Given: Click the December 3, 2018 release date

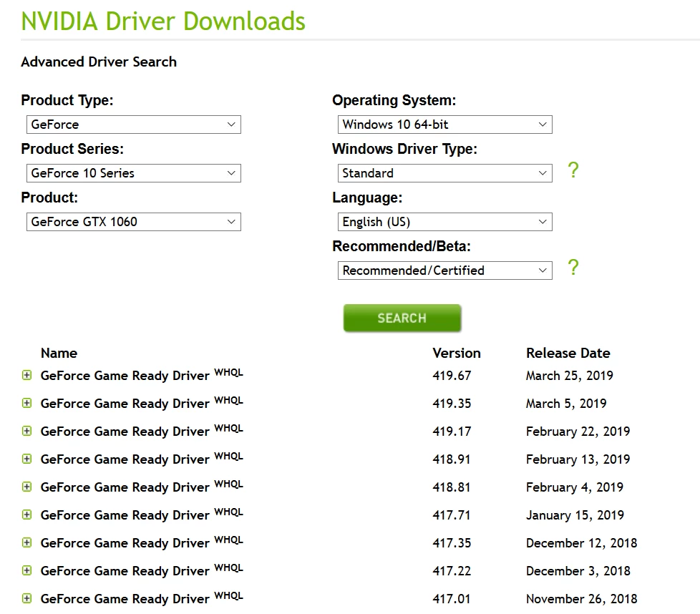Looking at the screenshot, I should (578, 571).
